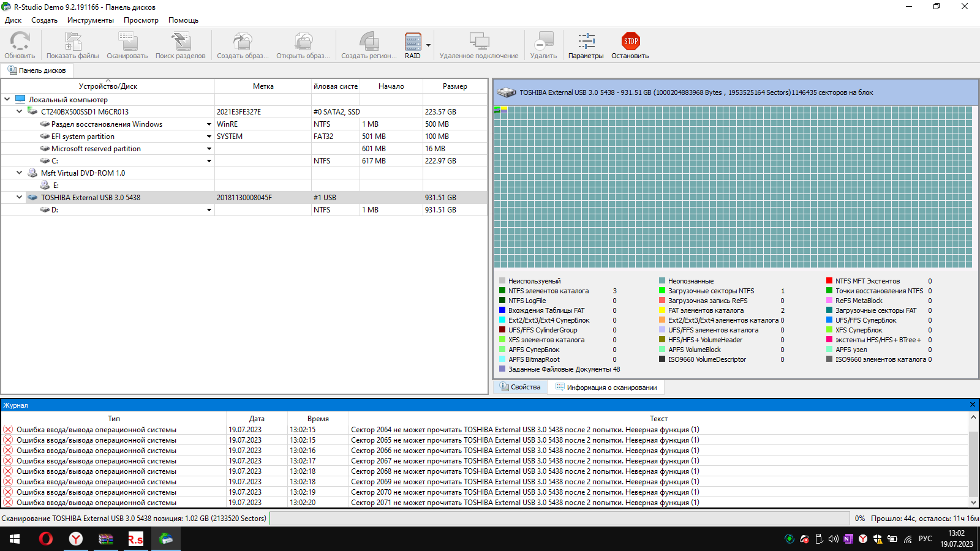The height and width of the screenshot is (551, 980).
Task: Close the Journal panel with X
Action: click(x=972, y=405)
